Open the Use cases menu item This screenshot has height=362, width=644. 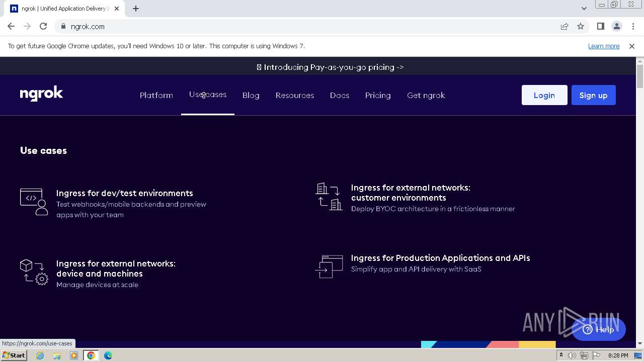tap(208, 95)
